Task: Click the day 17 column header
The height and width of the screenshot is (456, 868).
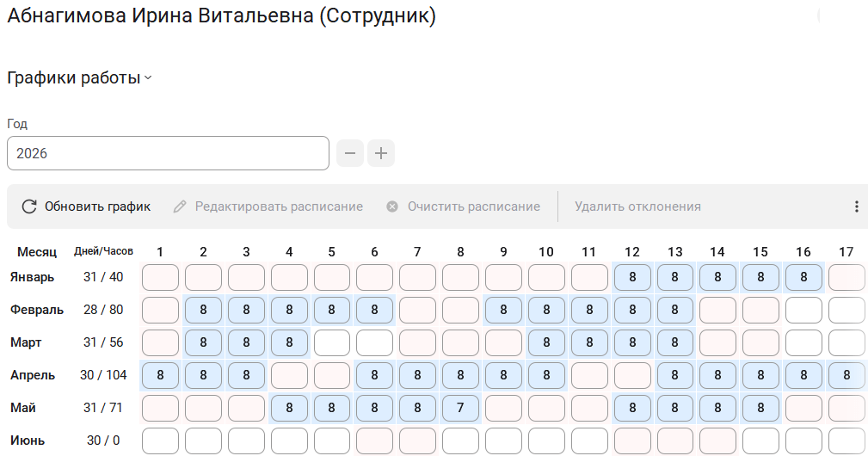Action: pos(846,252)
